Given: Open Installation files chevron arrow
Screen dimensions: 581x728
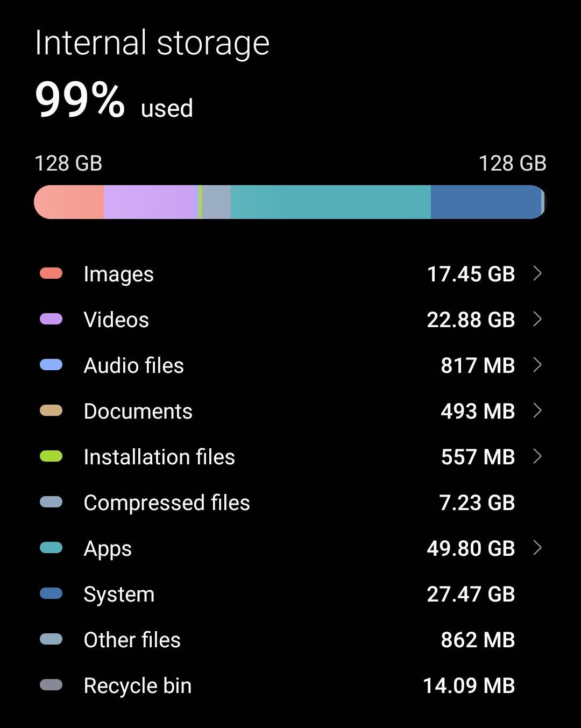Looking at the screenshot, I should point(537,457).
